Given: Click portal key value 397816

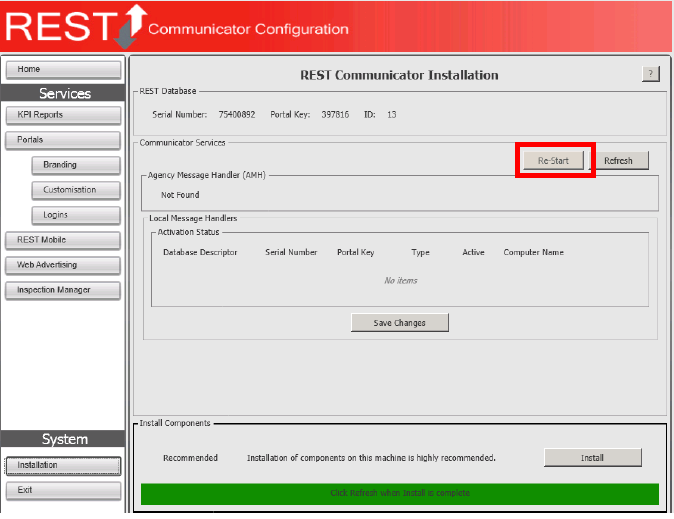Looking at the screenshot, I should pos(335,114).
